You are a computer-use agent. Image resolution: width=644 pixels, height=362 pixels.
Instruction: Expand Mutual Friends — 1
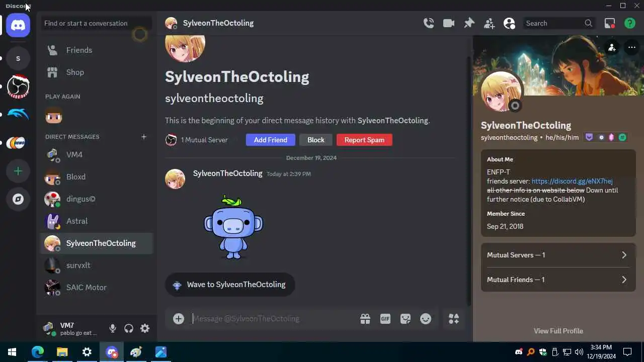558,280
